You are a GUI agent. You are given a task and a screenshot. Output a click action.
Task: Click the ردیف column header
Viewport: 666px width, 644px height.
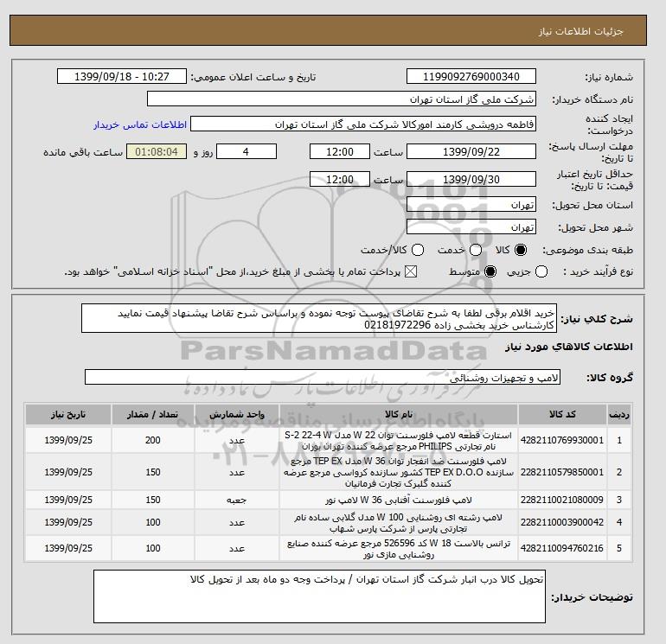[x=619, y=414]
